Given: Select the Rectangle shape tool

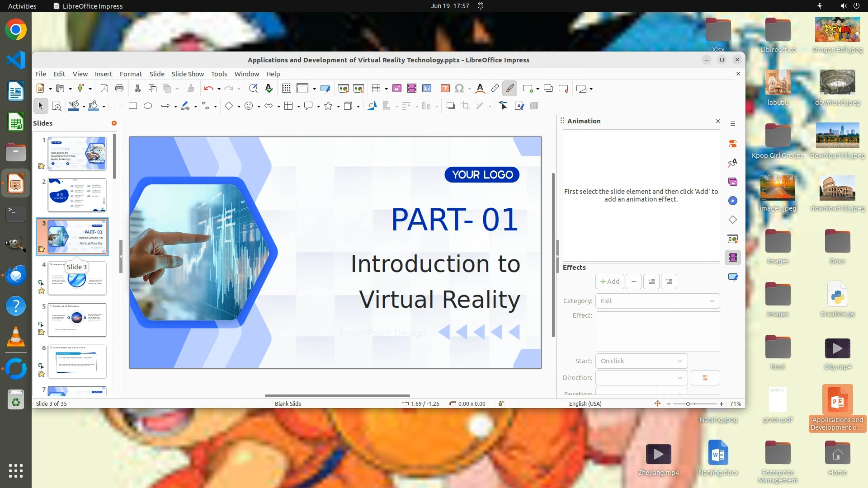Looking at the screenshot, I should click(x=133, y=106).
